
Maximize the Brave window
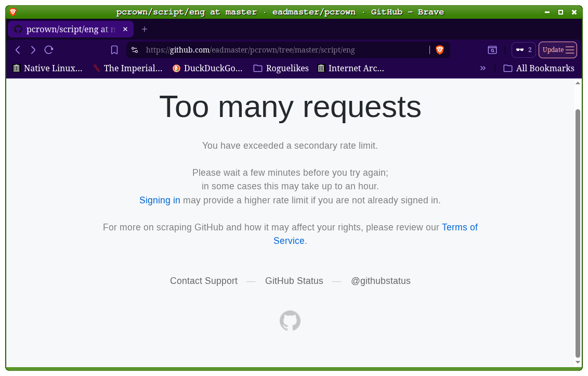(560, 12)
